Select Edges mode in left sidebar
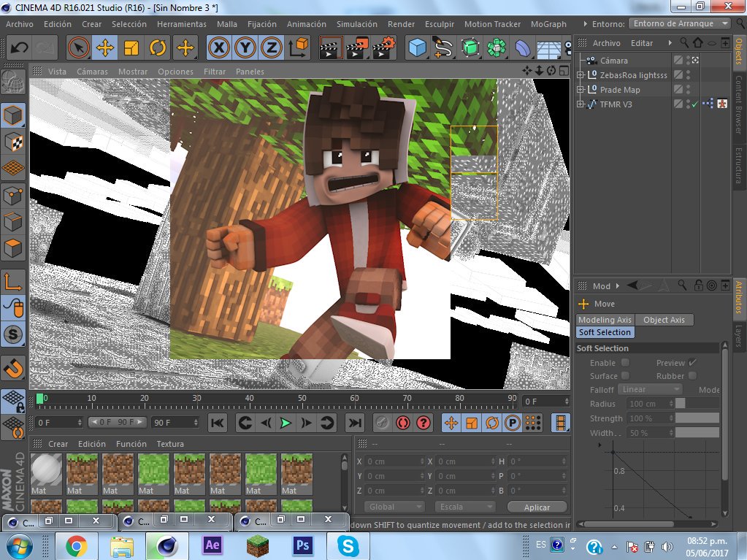Viewport: 747px width, 560px height. click(13, 222)
